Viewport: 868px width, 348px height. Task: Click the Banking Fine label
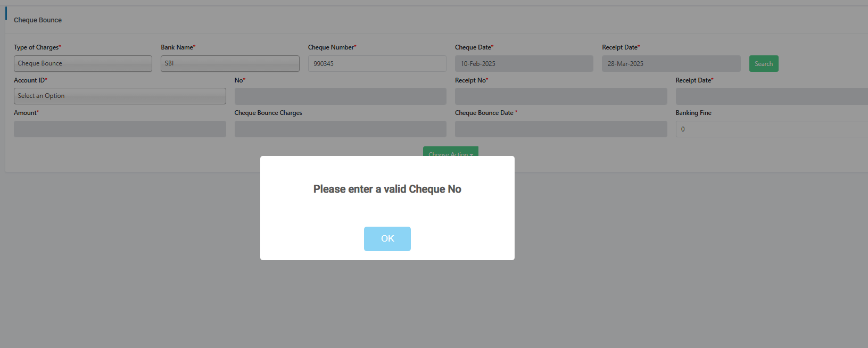coord(693,113)
